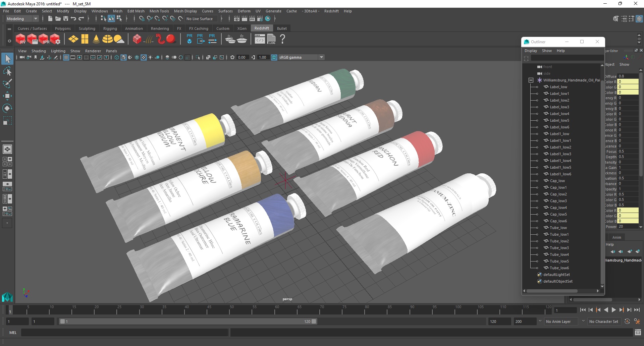This screenshot has width=644, height=346.
Task: Open the viewport Renderer menu
Action: [x=93, y=51]
